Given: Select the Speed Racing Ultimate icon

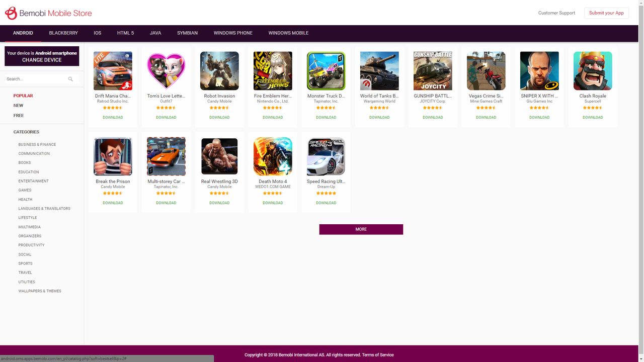Looking at the screenshot, I should click(326, 156).
